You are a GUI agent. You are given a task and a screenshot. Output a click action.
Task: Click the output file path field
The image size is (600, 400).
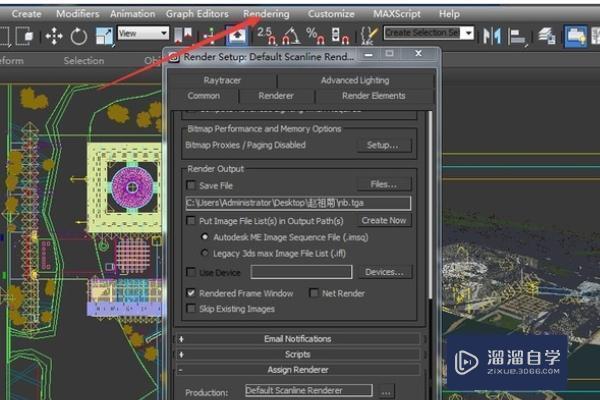click(x=298, y=203)
